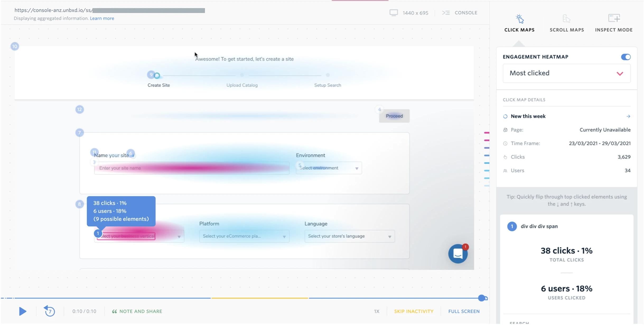Open the chat widget icon
Viewport: 644px width, 325px height.
pos(458,254)
